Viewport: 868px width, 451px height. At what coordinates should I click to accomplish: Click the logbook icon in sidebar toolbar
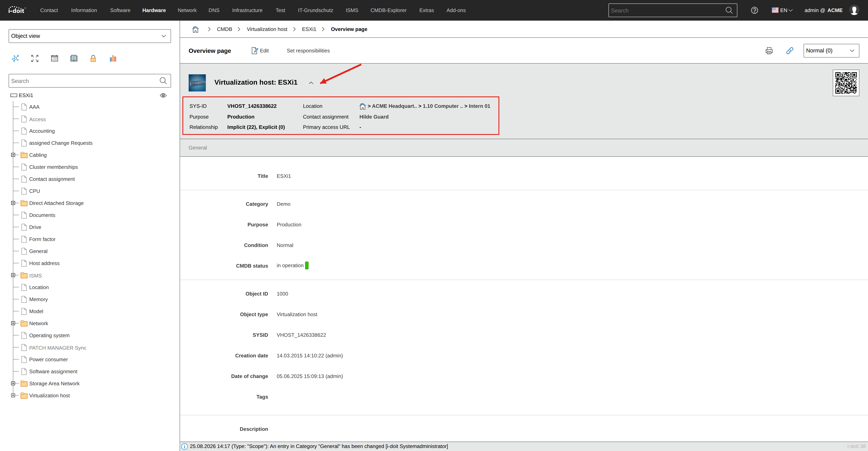[x=74, y=59]
